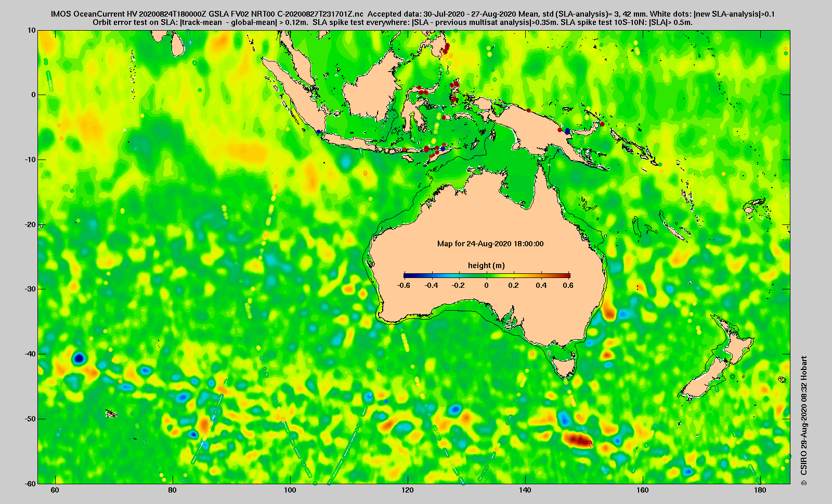
Task: Select the 0.2 colorbar tick label
Action: 514,285
